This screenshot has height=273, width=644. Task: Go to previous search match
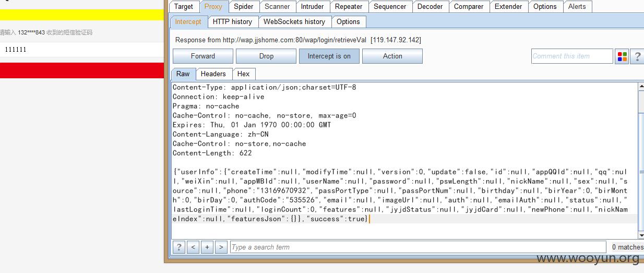(x=193, y=247)
